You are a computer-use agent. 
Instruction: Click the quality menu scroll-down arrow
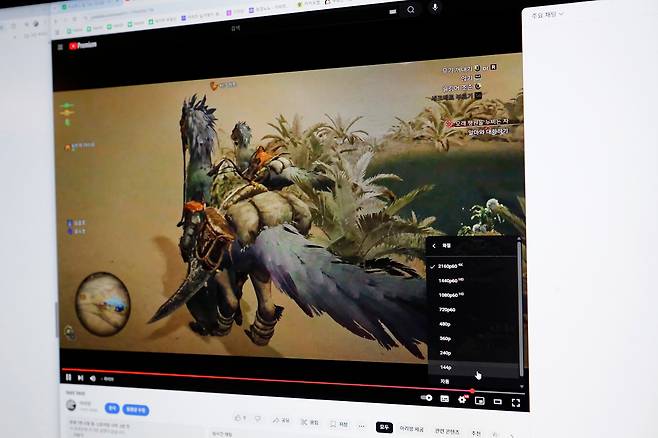pos(522,386)
